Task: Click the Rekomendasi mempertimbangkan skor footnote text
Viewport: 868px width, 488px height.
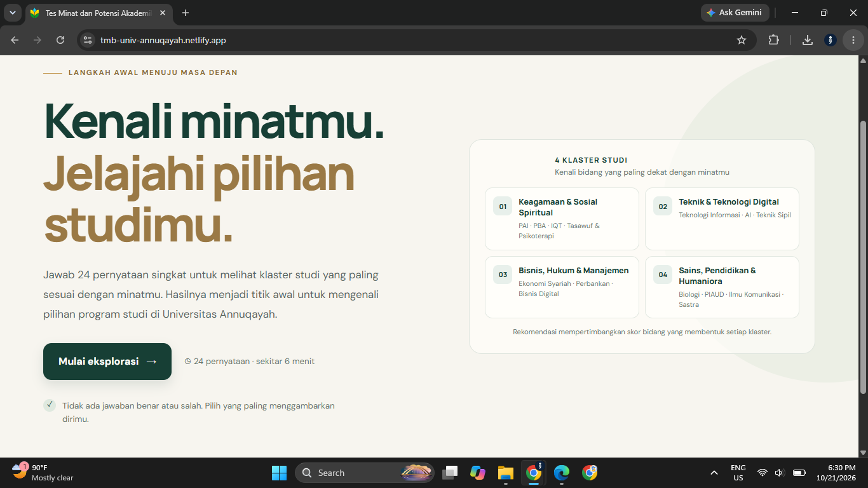Action: point(642,332)
